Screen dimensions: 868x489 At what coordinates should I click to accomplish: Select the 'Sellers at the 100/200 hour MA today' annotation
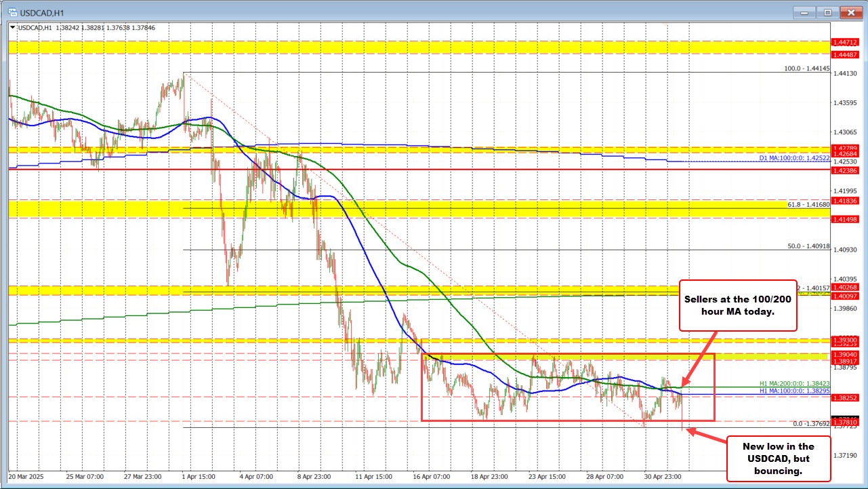[x=737, y=305]
